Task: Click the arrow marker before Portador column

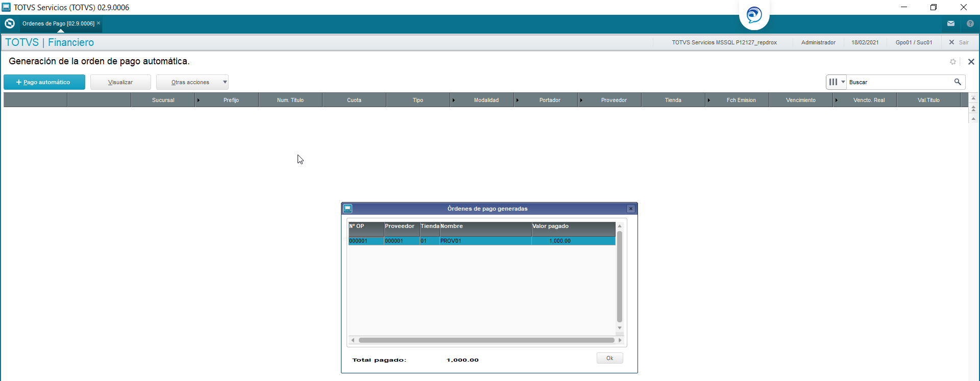Action: (x=518, y=100)
